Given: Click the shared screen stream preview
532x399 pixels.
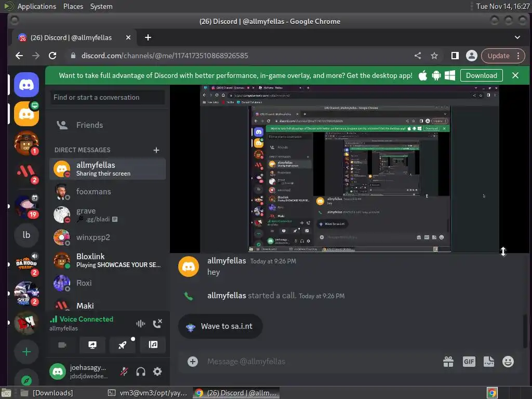Looking at the screenshot, I should [350, 169].
